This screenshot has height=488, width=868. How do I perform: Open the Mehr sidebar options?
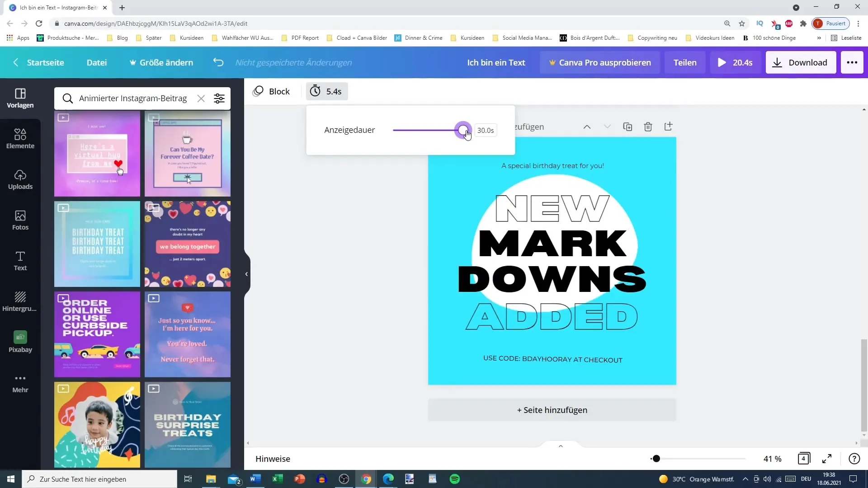[x=20, y=384]
